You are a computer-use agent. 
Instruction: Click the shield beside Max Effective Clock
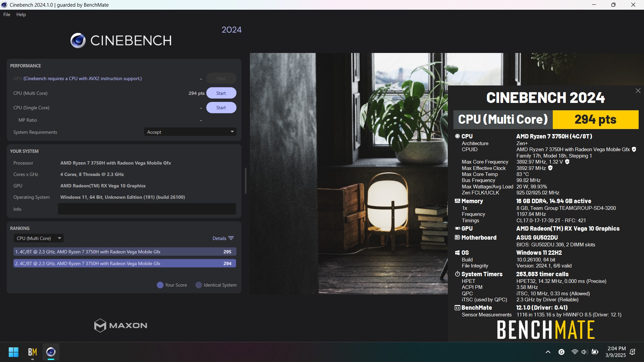point(550,168)
